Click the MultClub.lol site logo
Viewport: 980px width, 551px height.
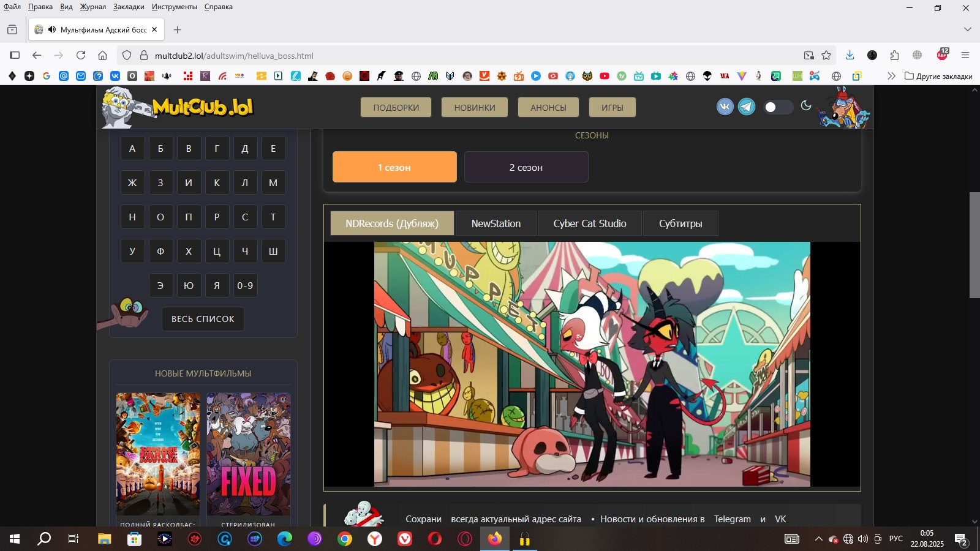click(178, 108)
